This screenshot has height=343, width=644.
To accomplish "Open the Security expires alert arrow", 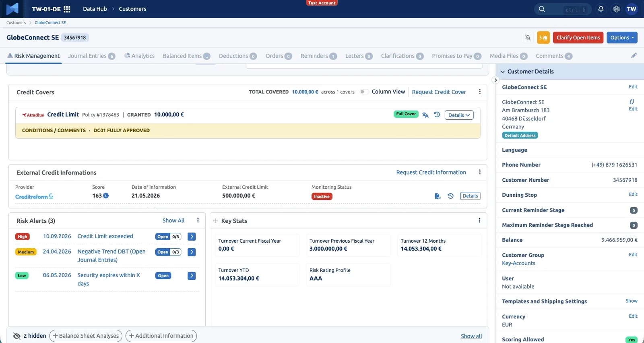I will [192, 276].
